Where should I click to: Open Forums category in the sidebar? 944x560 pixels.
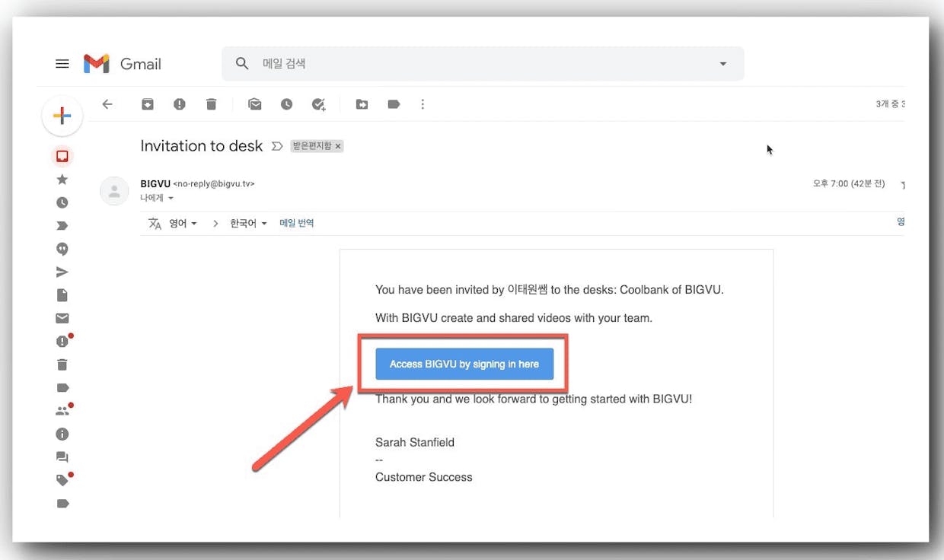(x=62, y=457)
